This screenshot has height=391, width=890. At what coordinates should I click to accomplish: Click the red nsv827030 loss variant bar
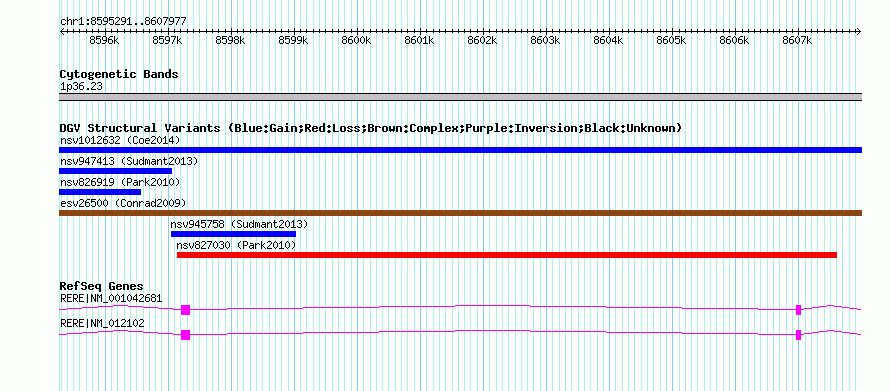tap(507, 255)
